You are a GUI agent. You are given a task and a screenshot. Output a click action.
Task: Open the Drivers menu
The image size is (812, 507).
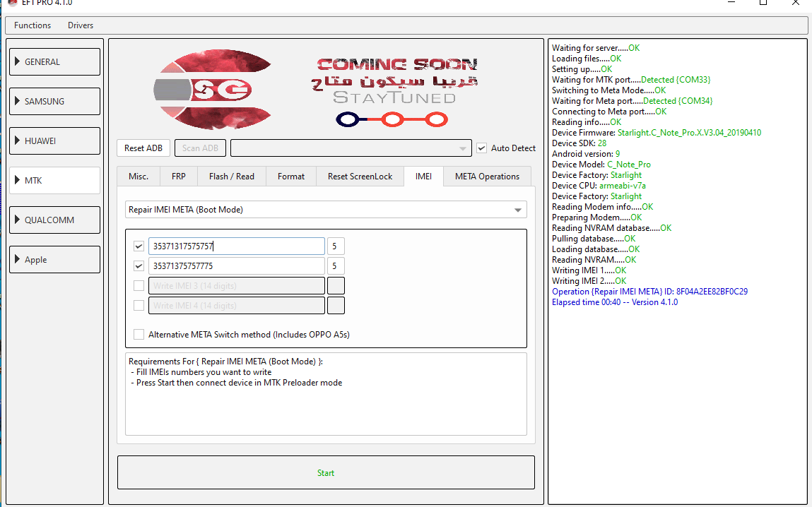click(81, 25)
